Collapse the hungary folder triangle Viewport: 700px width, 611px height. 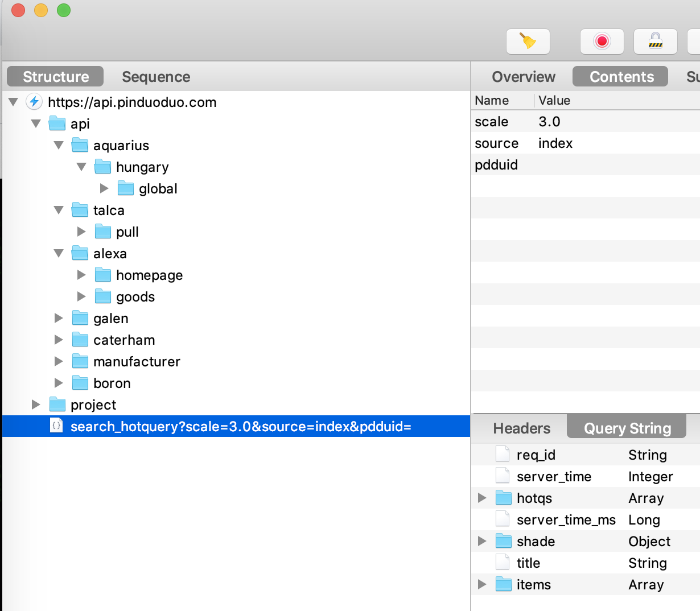[x=81, y=167]
